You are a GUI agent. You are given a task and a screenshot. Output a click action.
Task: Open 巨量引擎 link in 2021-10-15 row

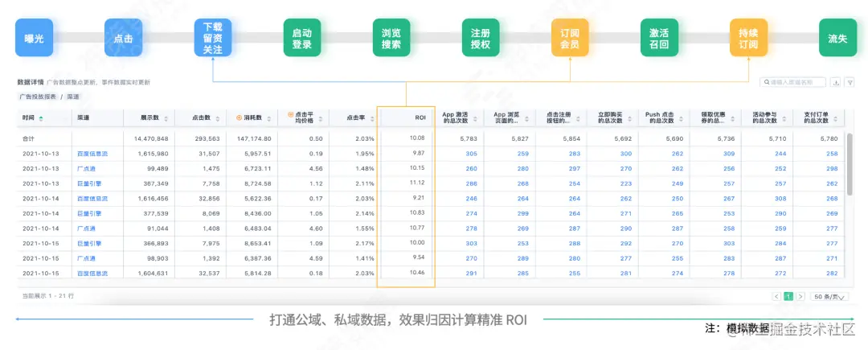click(90, 243)
